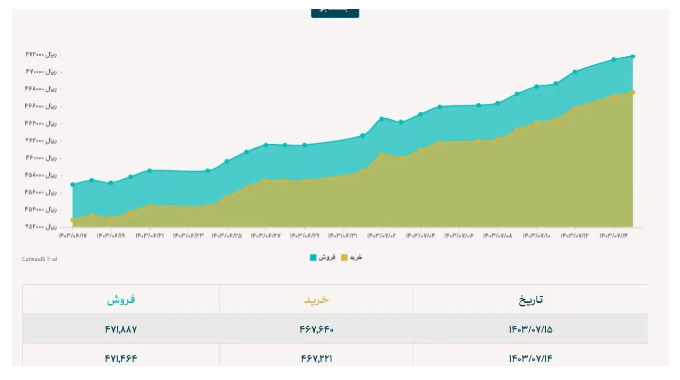Select the 471,887 sell price cell
680x380 pixels.
(121, 329)
